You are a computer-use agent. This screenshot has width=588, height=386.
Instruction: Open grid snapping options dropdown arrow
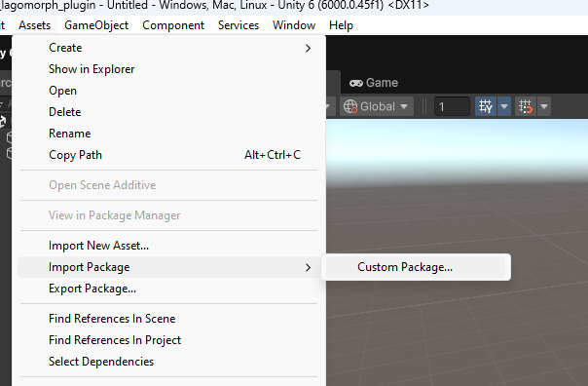(x=504, y=106)
